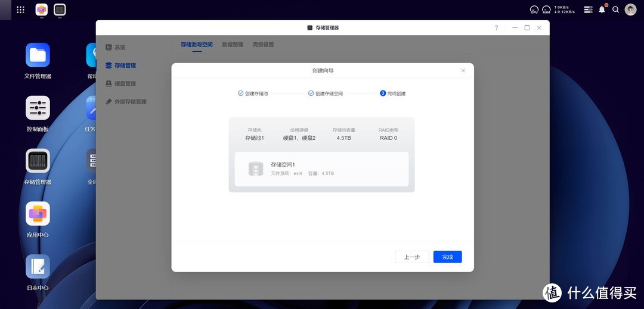Click 4.5TB under 存储池容量
This screenshot has height=309, width=644.
pyautogui.click(x=344, y=138)
